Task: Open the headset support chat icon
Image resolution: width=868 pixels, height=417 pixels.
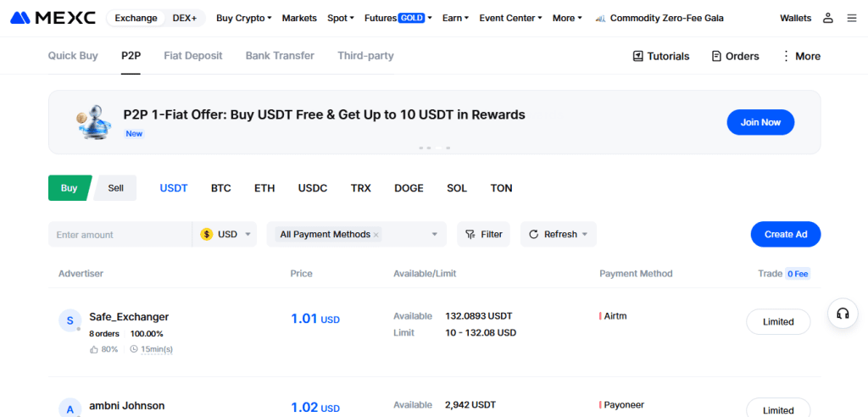Action: click(843, 314)
